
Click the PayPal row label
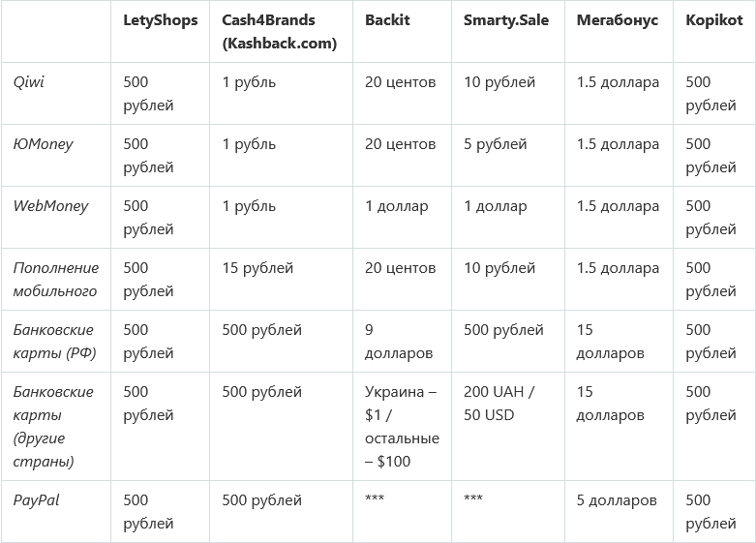tap(37, 500)
